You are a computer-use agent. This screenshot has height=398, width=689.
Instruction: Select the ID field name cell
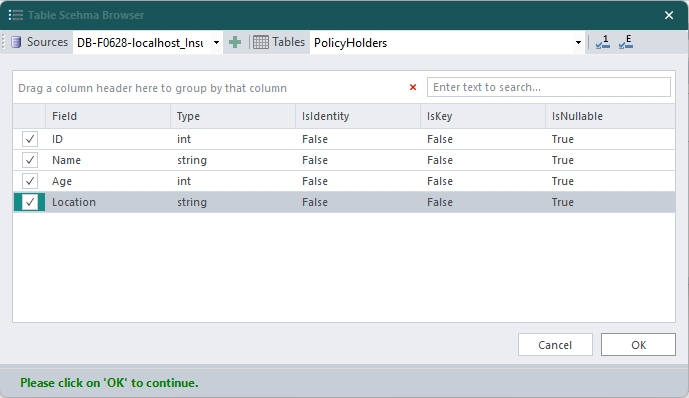108,139
